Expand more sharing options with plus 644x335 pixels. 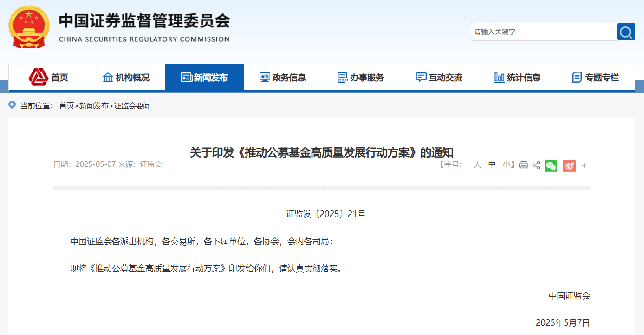click(x=584, y=165)
